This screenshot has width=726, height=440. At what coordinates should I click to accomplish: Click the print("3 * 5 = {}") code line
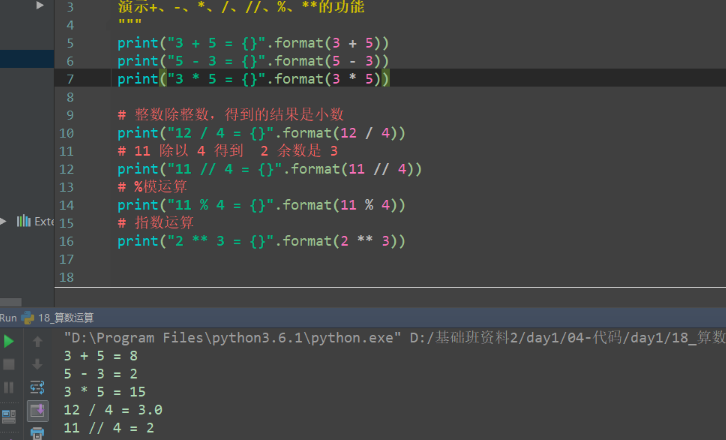tap(253, 79)
